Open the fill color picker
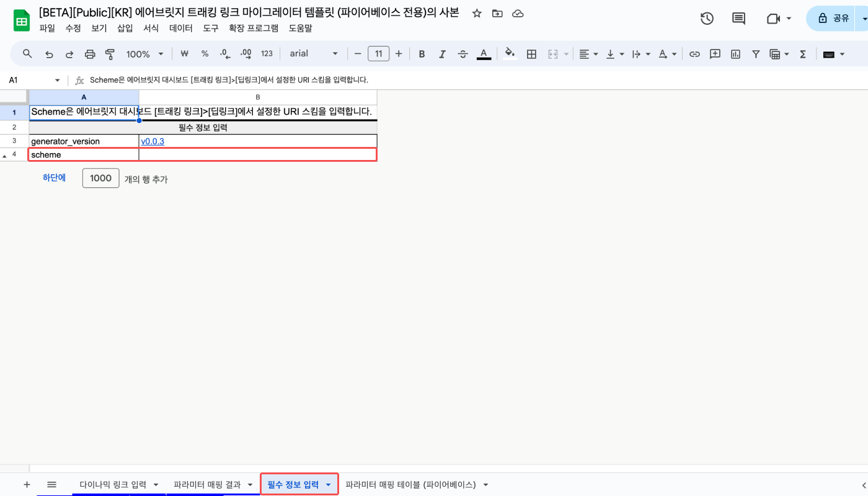This screenshot has height=496, width=868. coord(510,54)
